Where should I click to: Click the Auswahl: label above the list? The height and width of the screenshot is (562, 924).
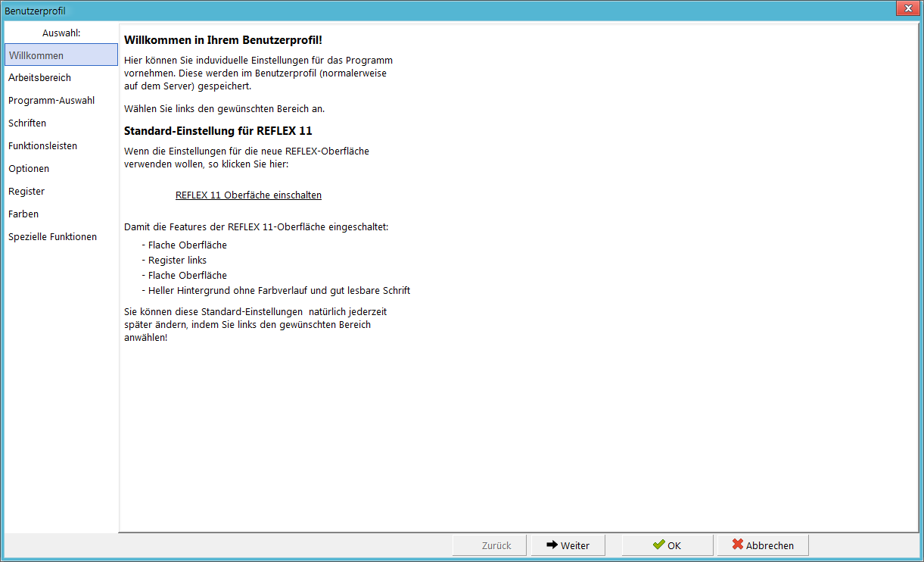pyautogui.click(x=61, y=33)
